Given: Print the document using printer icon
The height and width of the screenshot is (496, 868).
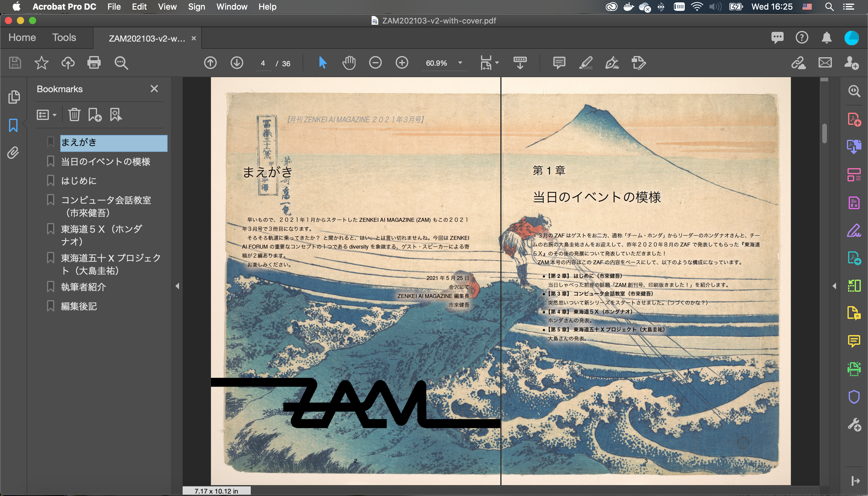Looking at the screenshot, I should pos(94,63).
